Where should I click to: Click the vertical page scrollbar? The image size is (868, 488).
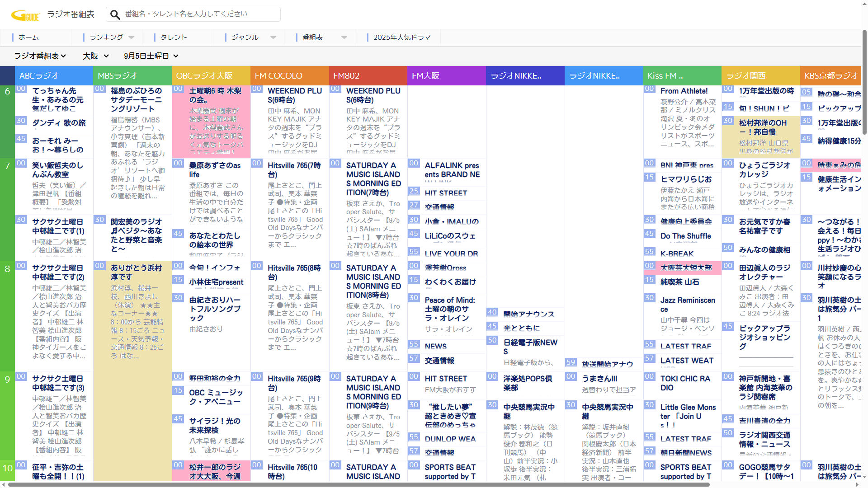[x=864, y=81]
